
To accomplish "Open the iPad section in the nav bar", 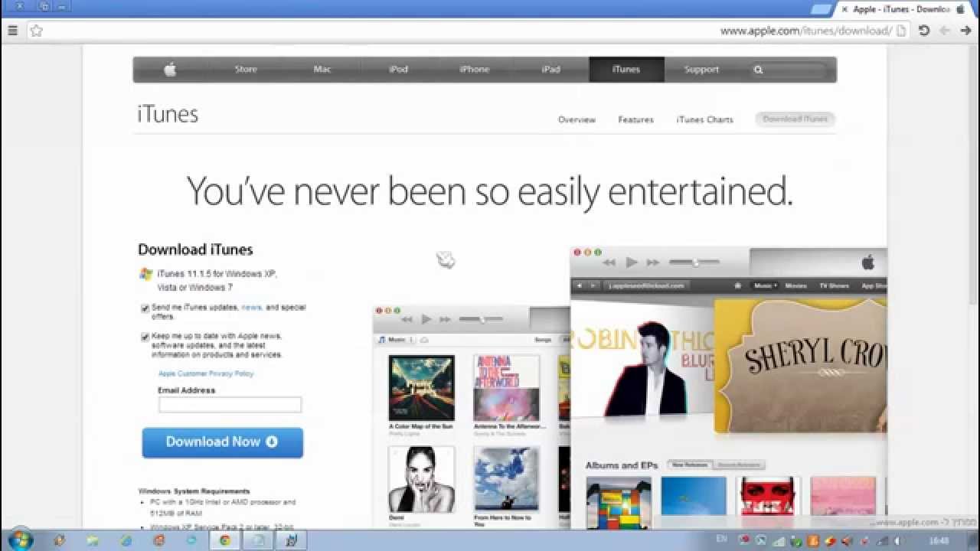I will point(550,70).
